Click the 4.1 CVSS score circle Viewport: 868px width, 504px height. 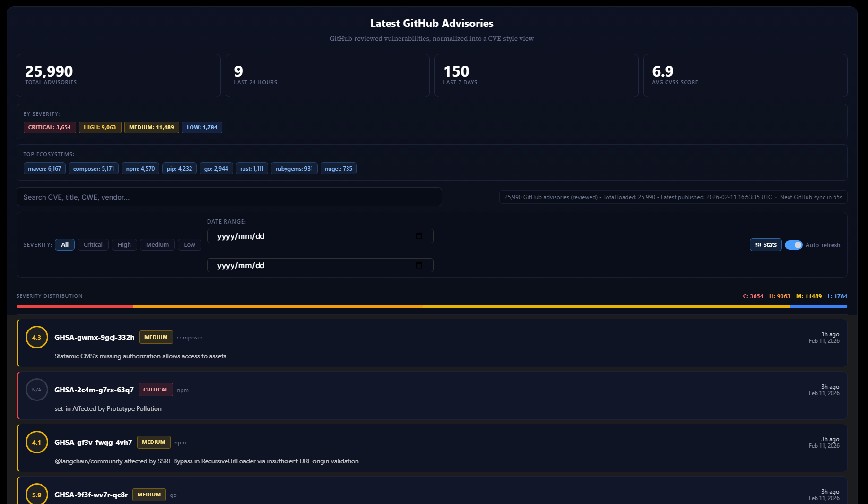tap(36, 442)
